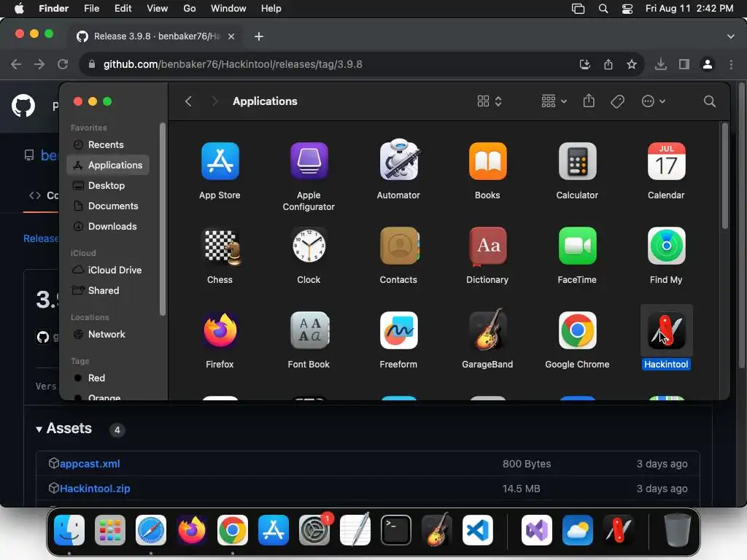Reload the GitHub page
Screen dimensions: 747x560
tap(63, 64)
